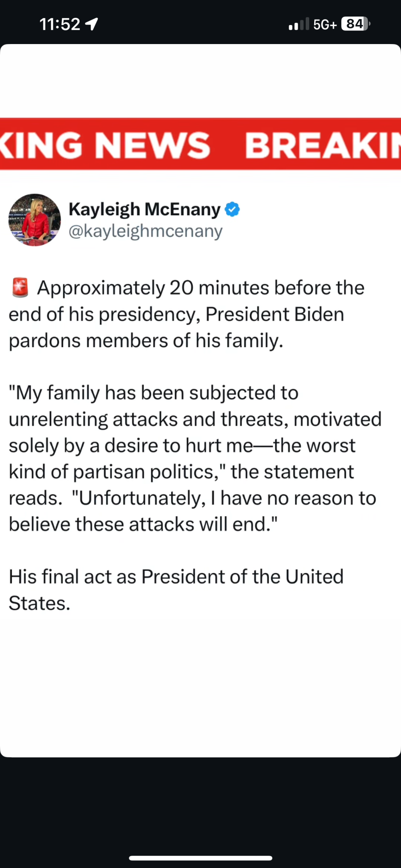
Task: Tap the 5G+ network label
Action: point(325,25)
